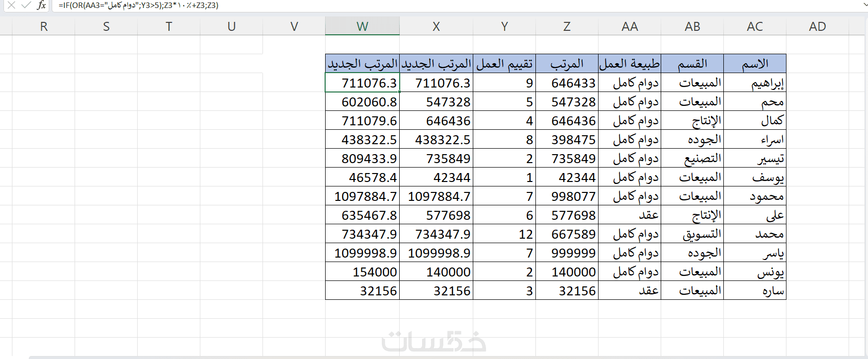Select column R header
This screenshot has width=868, height=359.
pos(44,26)
